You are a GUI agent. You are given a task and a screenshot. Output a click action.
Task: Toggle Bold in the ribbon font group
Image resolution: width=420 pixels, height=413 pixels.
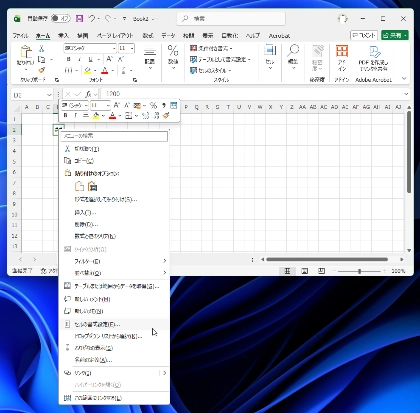[x=69, y=59]
